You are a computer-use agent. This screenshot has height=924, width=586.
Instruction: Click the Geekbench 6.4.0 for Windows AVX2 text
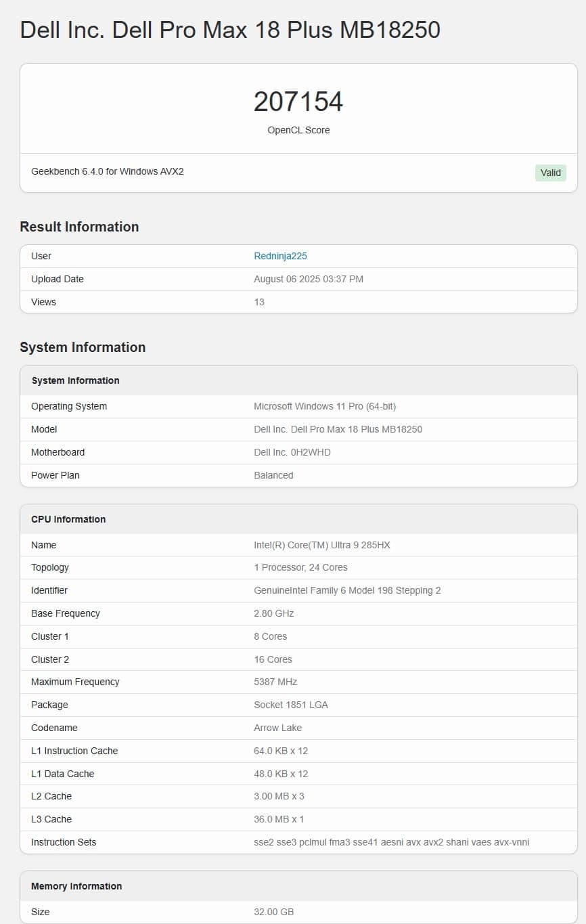pyautogui.click(x=108, y=172)
